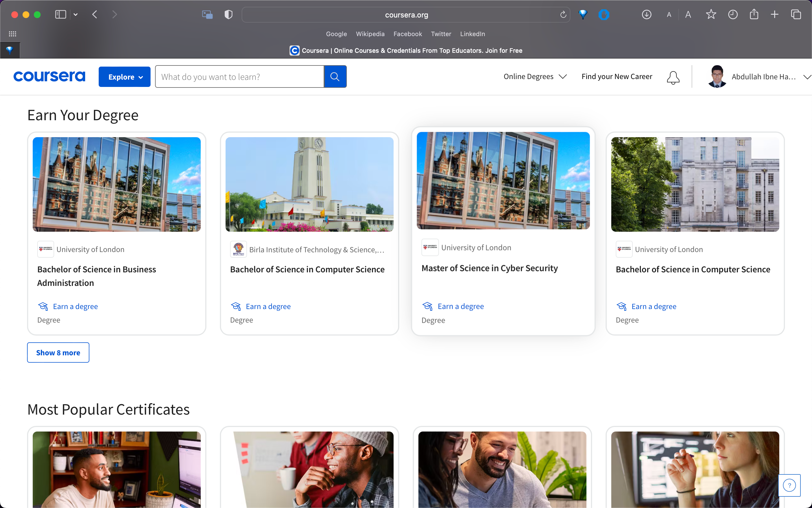Go back to previous page
812x508 pixels.
tap(95, 14)
